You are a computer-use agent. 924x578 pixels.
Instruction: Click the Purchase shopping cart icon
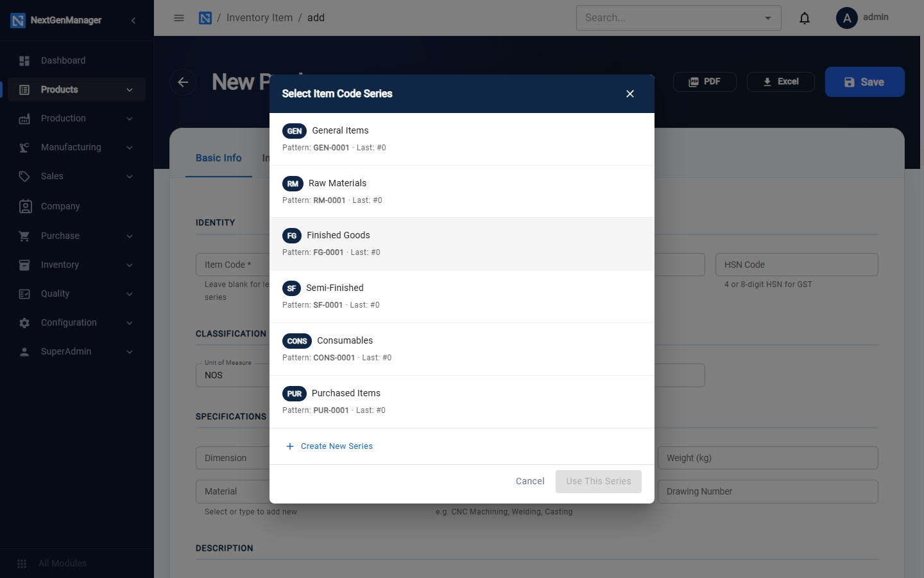tap(24, 236)
